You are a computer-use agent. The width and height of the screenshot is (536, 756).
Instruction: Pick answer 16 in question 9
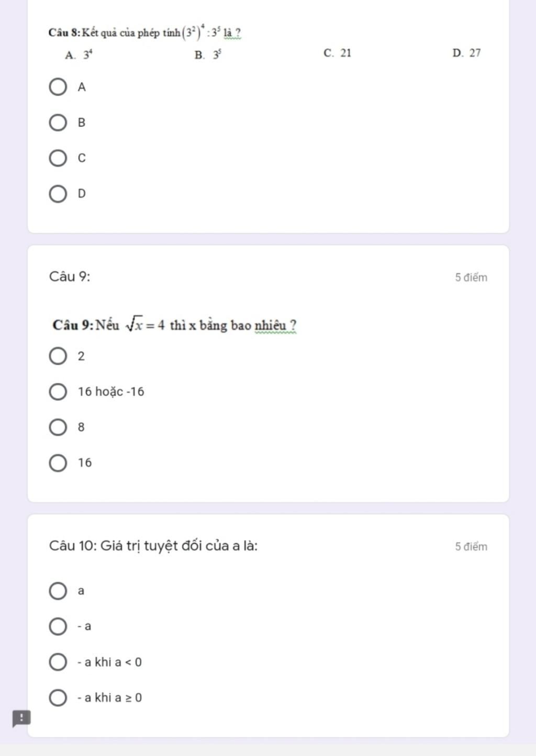click(x=58, y=463)
